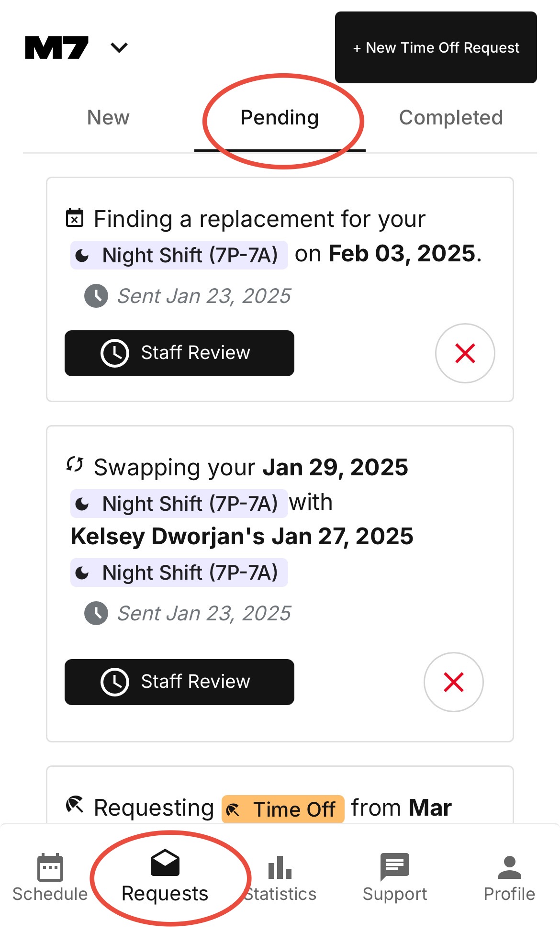
Task: Click the swap arrows icon
Action: (75, 464)
